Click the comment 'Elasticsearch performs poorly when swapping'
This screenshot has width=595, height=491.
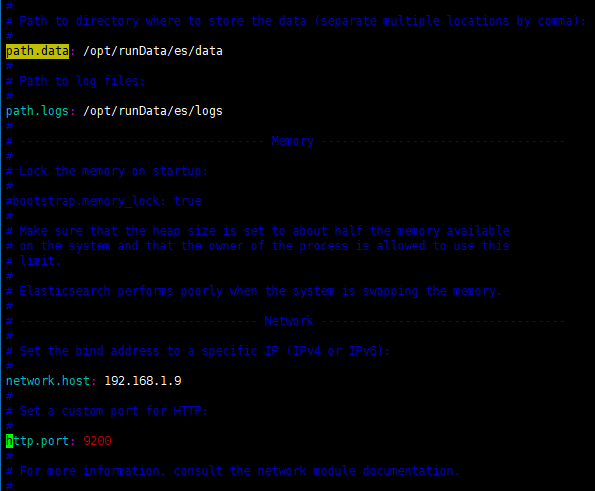254,291
